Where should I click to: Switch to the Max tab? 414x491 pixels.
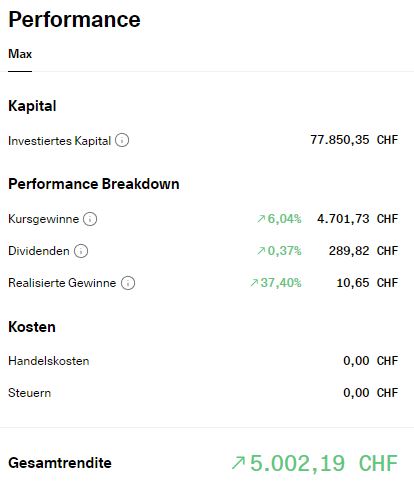click(20, 54)
